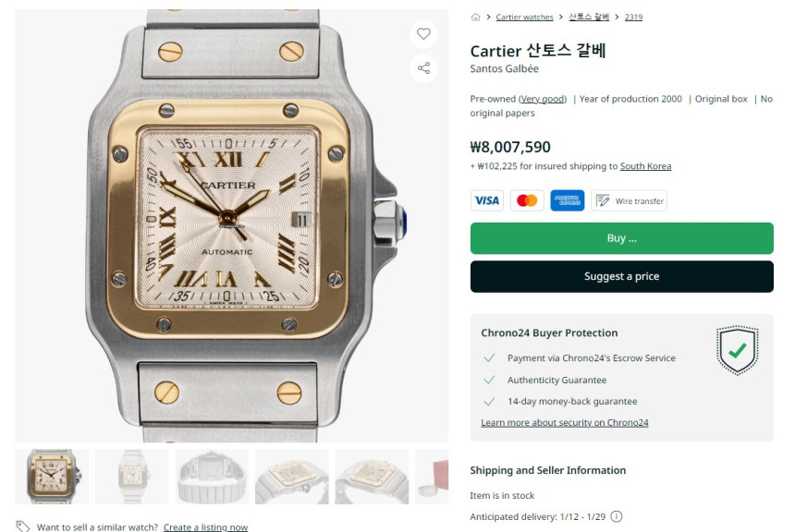Screen dimensions: 795x532
Task: Click the info icon beside anticipated delivery
Action: coord(616,516)
